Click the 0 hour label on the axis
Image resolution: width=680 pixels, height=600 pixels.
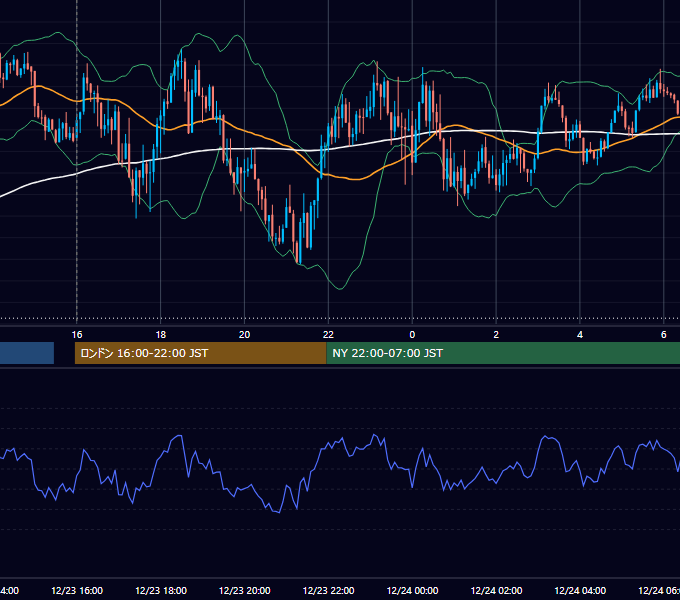(412, 335)
